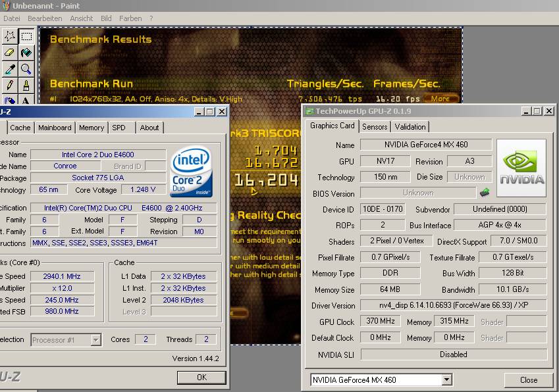Viewport: 559px width, 392px height.
Task: Click the OK button in CPU-Z
Action: coord(201,378)
